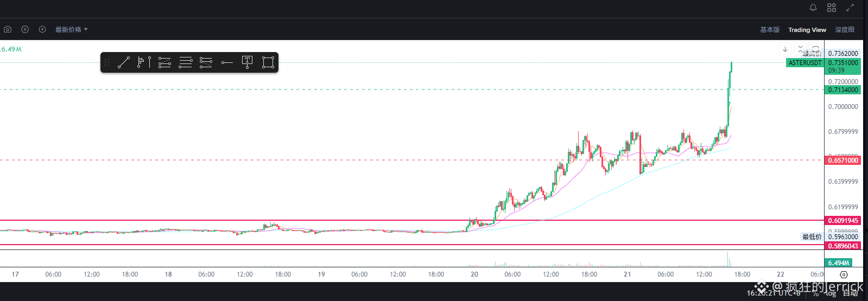Click date label 18 on time axis
This screenshot has height=301, width=868.
pyautogui.click(x=168, y=274)
